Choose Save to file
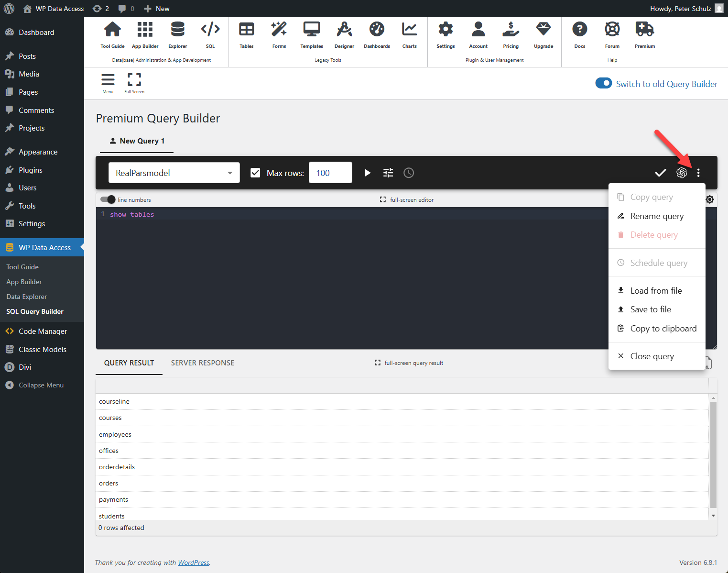The height and width of the screenshot is (573, 728). 657,309
